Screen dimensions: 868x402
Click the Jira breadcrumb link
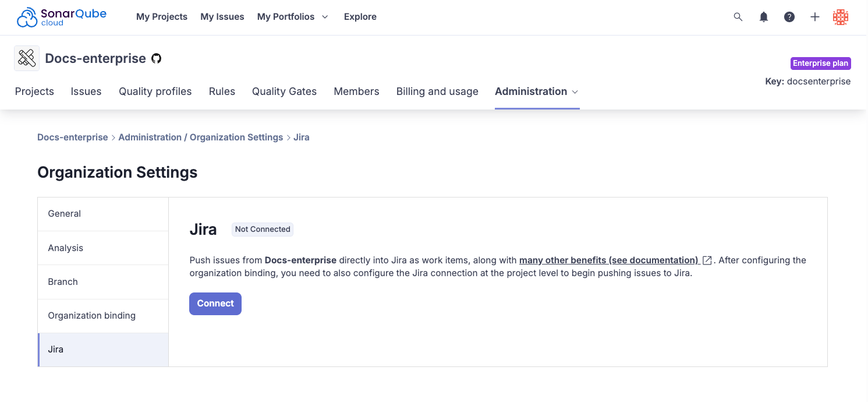302,137
